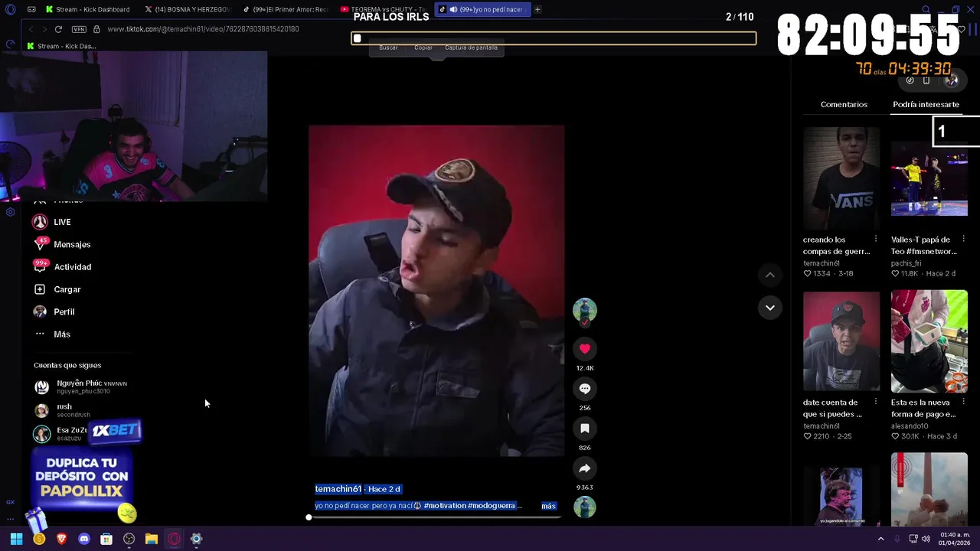Screen dimensions: 980x551
Task: Seek on the video progress bar
Action: point(435,518)
